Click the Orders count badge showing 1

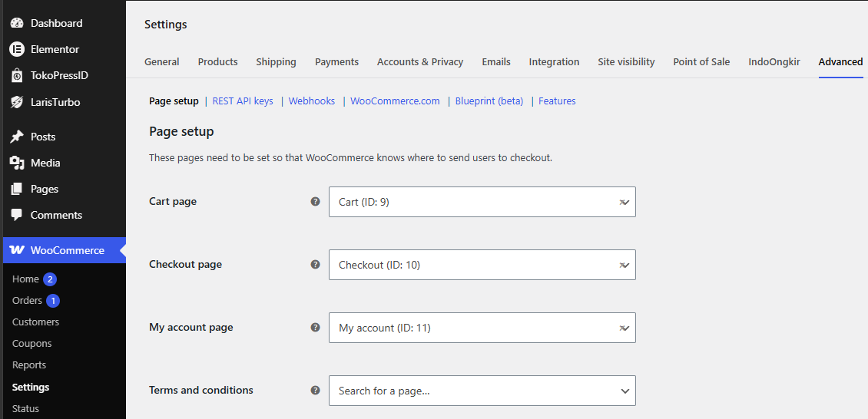[x=53, y=301]
